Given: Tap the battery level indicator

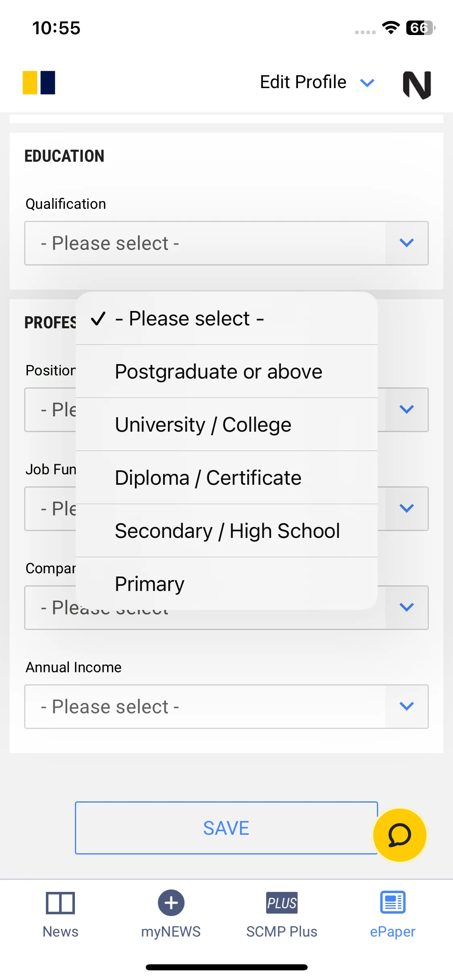Looking at the screenshot, I should click(x=420, y=28).
